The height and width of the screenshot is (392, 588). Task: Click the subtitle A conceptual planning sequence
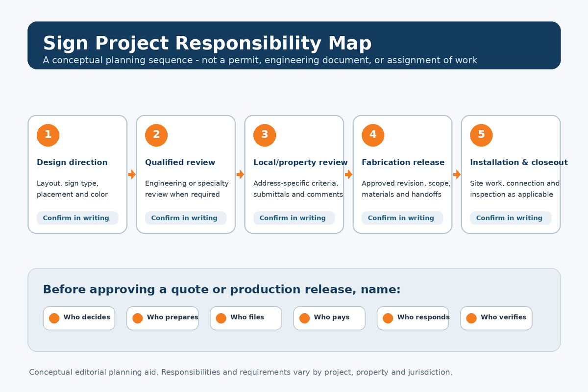tap(260, 60)
